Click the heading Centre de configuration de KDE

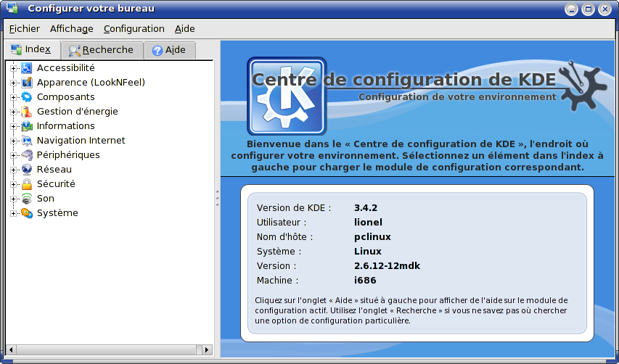pyautogui.click(x=404, y=80)
